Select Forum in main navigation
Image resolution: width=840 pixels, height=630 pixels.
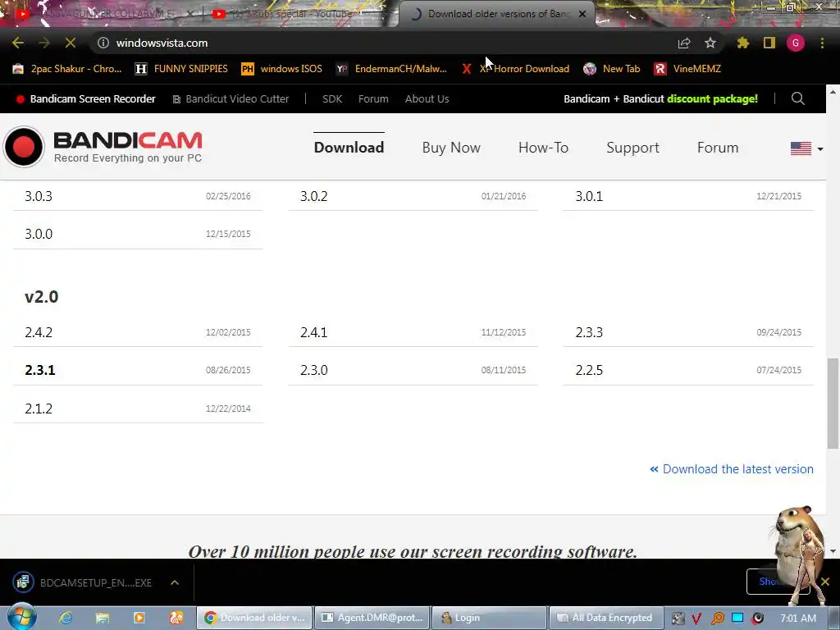coord(717,148)
